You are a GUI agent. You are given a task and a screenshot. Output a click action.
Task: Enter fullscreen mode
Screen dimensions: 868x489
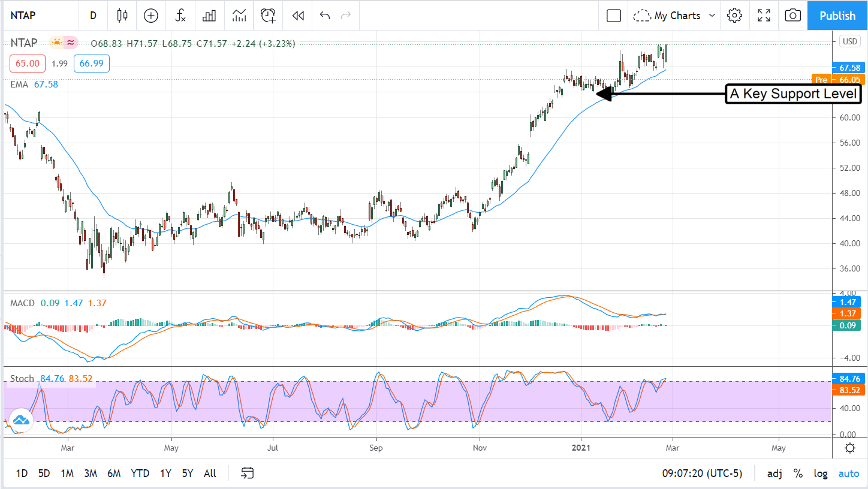click(764, 16)
